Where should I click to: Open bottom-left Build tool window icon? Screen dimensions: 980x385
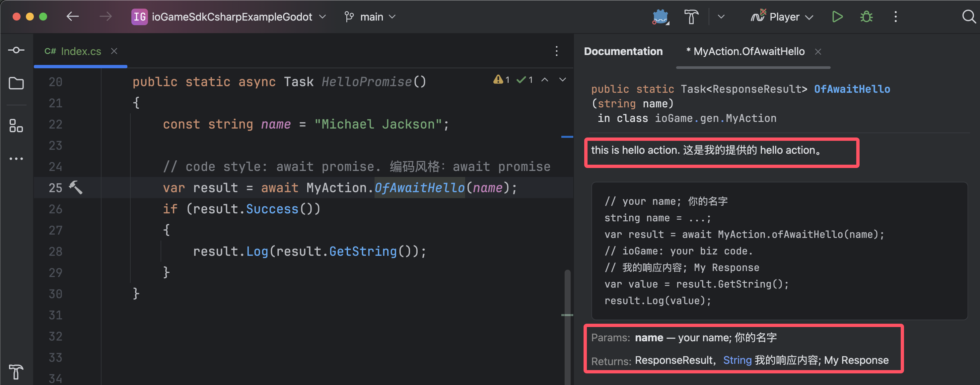[16, 371]
